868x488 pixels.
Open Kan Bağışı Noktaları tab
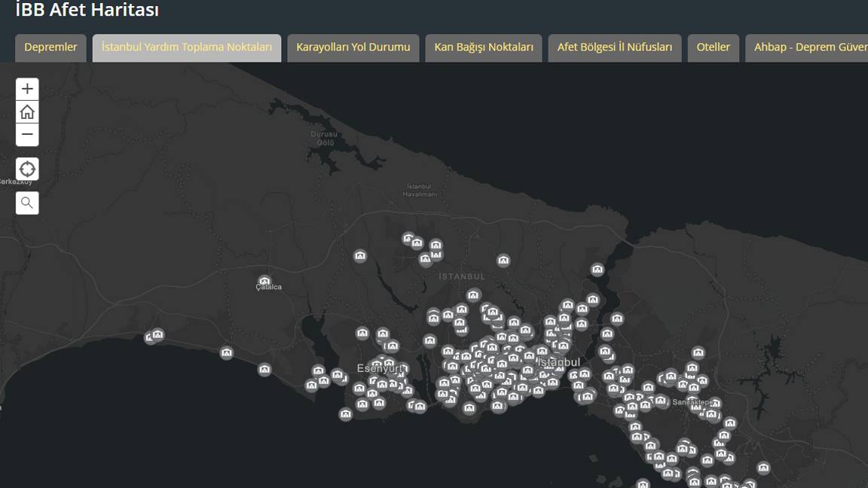(x=484, y=47)
